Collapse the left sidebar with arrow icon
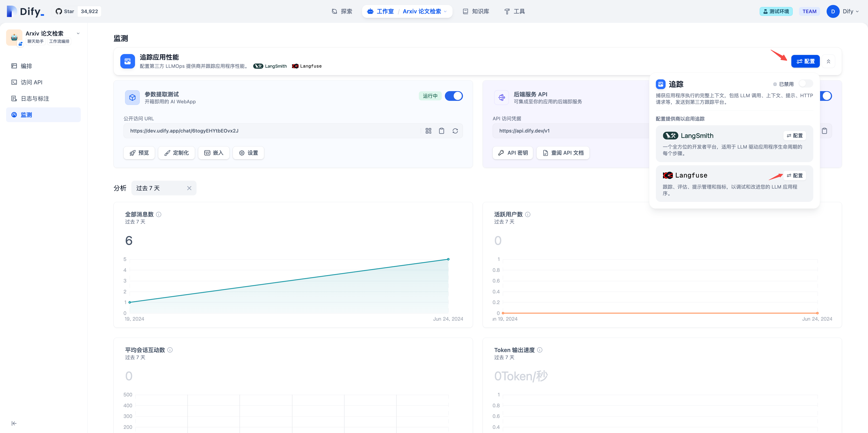 (14, 423)
